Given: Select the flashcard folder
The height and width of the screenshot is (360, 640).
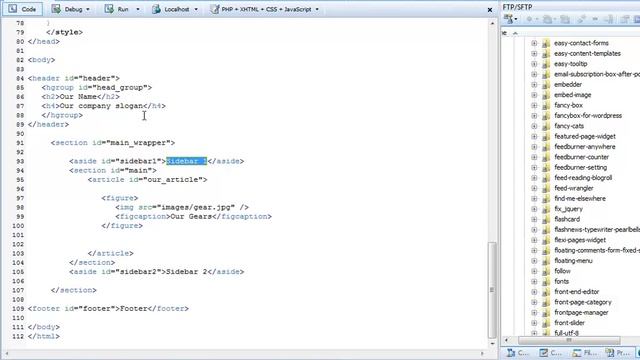Looking at the screenshot, I should [567, 219].
